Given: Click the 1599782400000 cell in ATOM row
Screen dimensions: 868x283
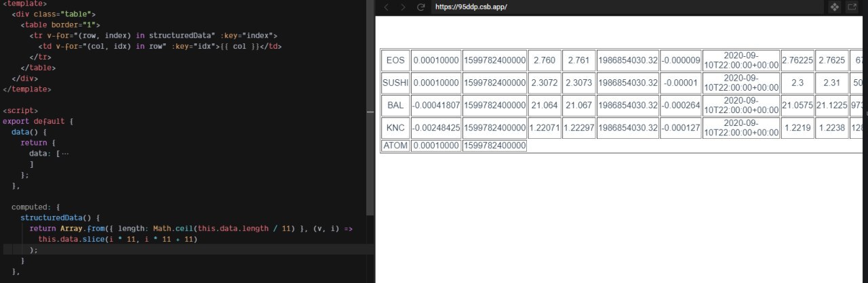Looking at the screenshot, I should click(494, 146).
